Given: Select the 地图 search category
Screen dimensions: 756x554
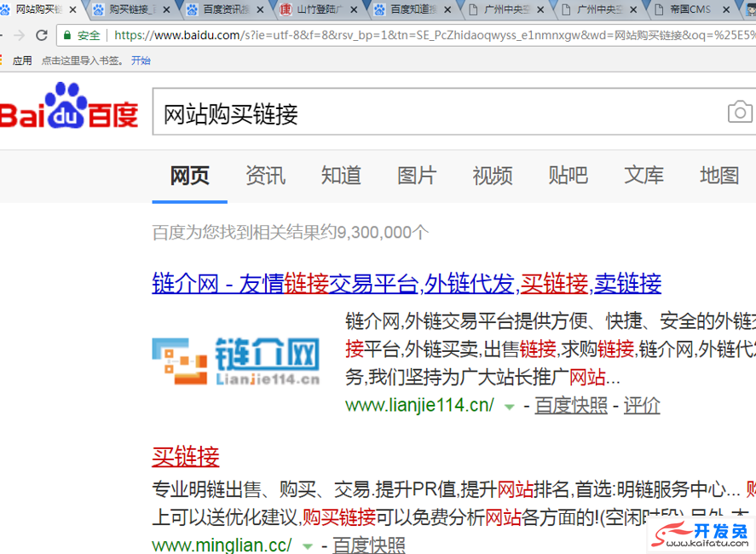Looking at the screenshot, I should (719, 176).
